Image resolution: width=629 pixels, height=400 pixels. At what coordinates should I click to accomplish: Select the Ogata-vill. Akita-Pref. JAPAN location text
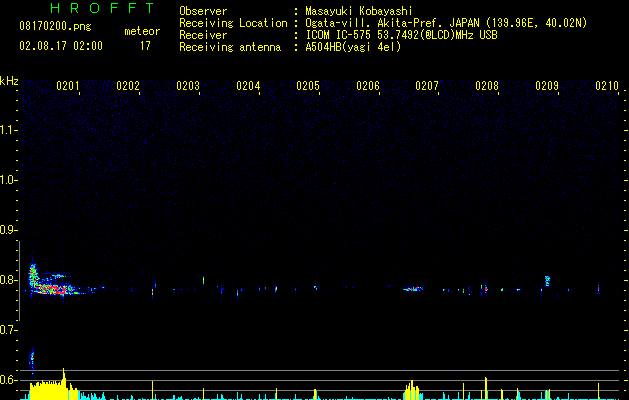coord(446,23)
